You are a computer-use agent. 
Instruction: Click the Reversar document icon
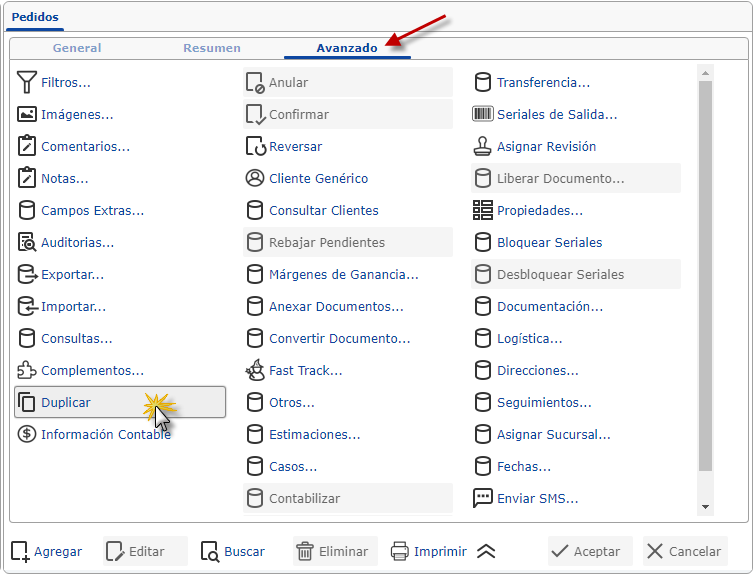(x=256, y=147)
